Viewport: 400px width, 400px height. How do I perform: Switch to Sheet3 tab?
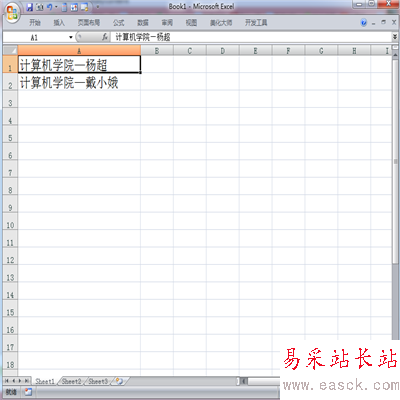click(x=98, y=381)
